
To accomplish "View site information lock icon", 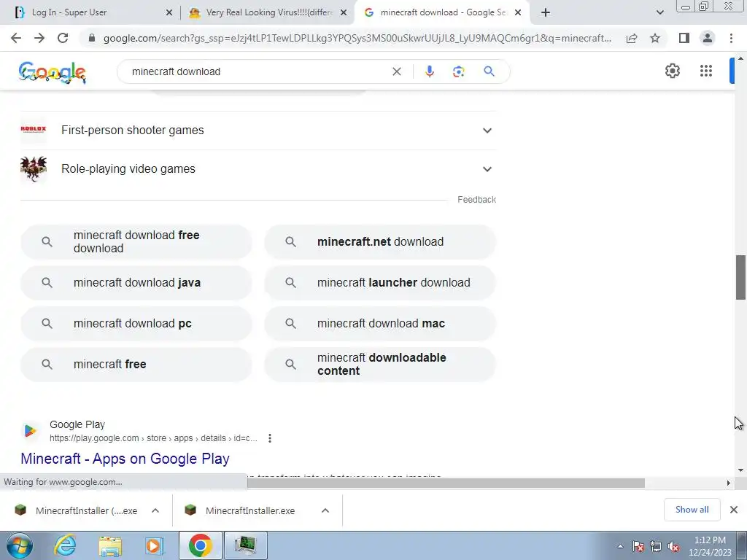I will coord(93,38).
